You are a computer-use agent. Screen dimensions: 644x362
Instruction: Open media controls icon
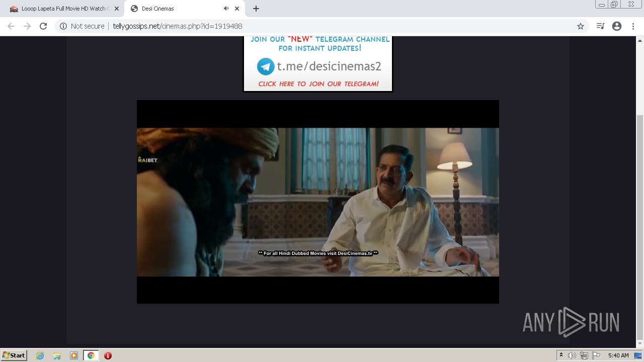[600, 26]
